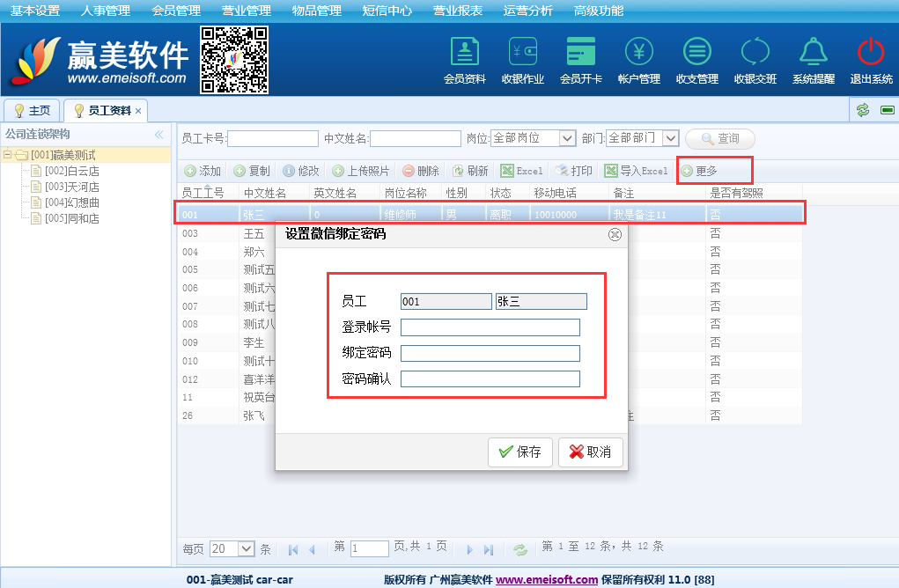Click the green refresh icon beside the tabs
This screenshot has height=588, width=899.
[x=863, y=110]
